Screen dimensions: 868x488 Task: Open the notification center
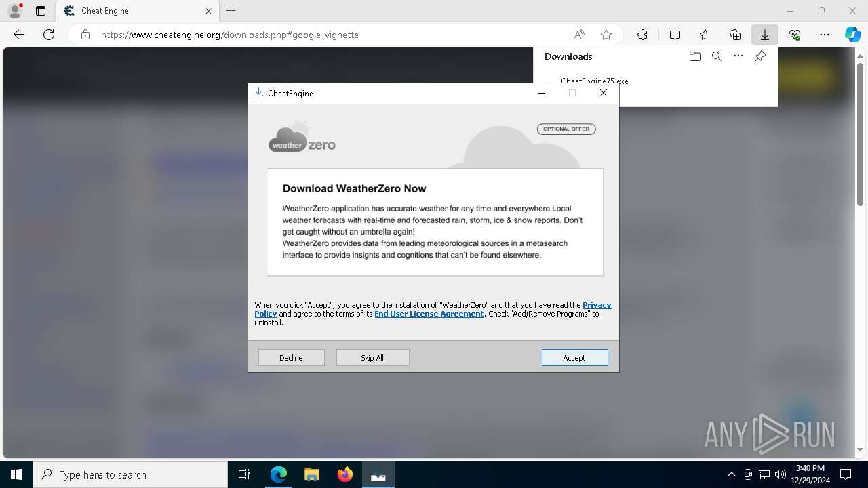coord(846,474)
